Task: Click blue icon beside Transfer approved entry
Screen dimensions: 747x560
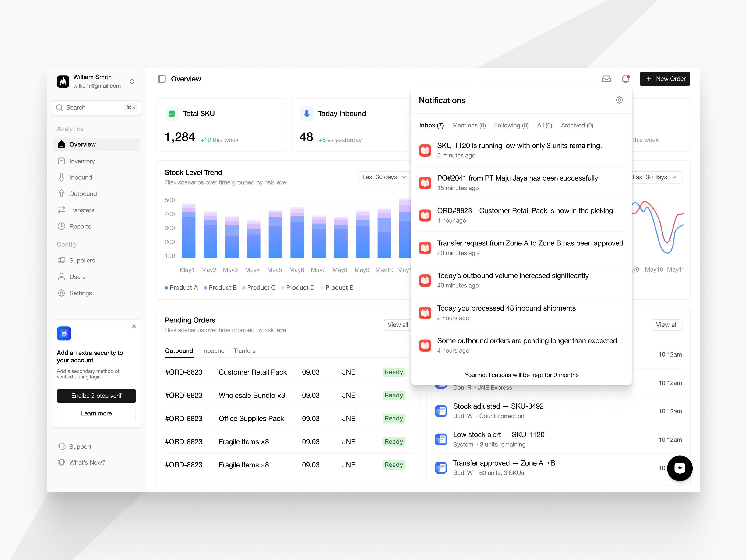Action: (x=441, y=468)
